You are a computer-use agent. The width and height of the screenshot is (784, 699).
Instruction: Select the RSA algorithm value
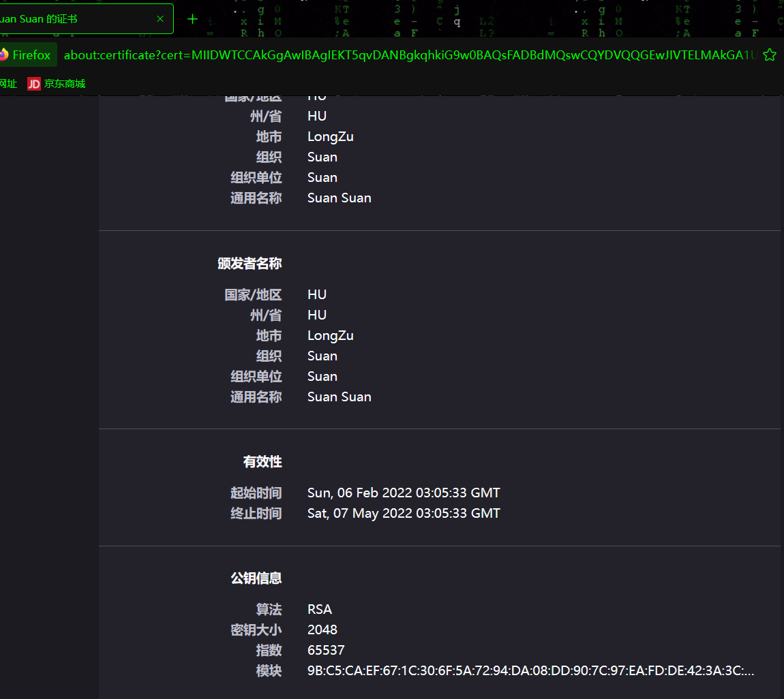tap(320, 608)
